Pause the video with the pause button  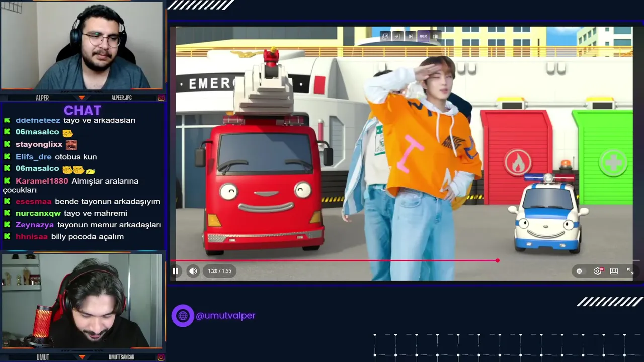click(x=175, y=271)
